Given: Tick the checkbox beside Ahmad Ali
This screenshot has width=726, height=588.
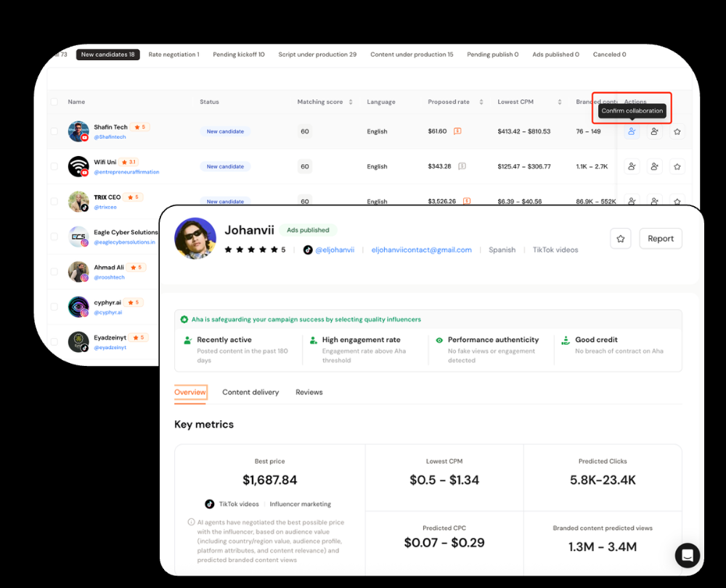Looking at the screenshot, I should 54,271.
